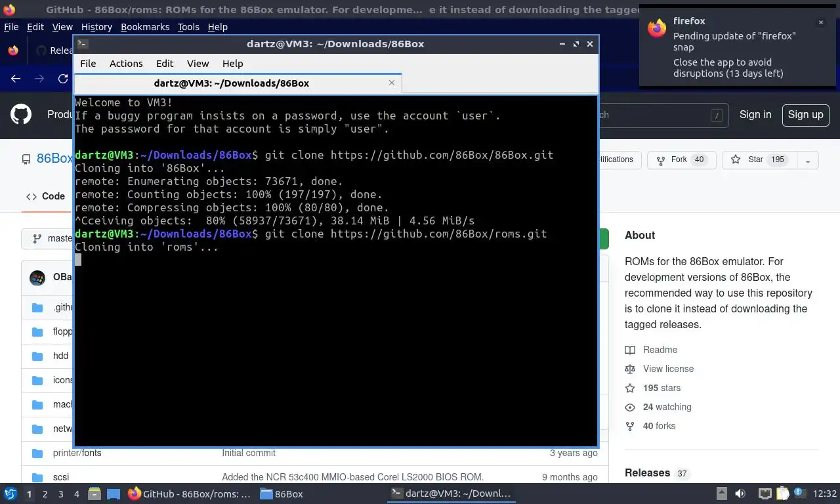
Task: Click the 12:32 clock
Action: coord(825,493)
